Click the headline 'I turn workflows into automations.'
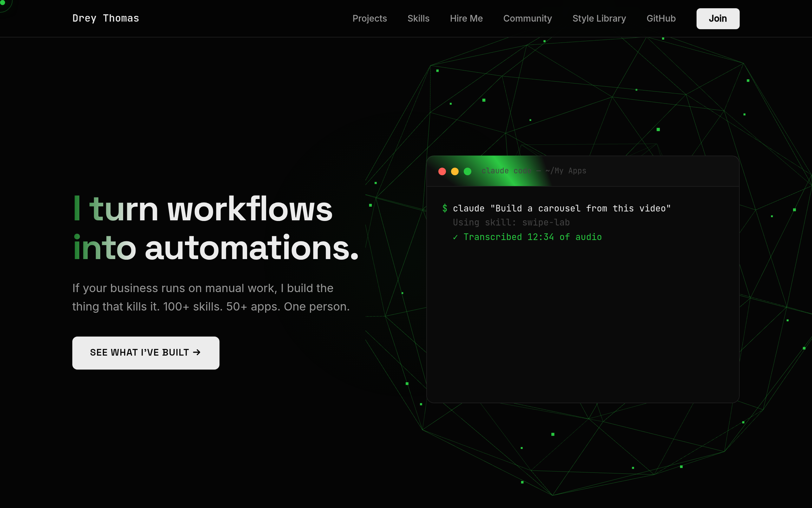Viewport: 812px width, 508px height. click(215, 228)
